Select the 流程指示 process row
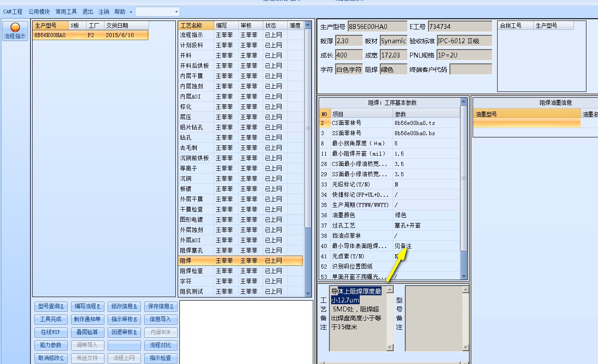 tap(241, 35)
